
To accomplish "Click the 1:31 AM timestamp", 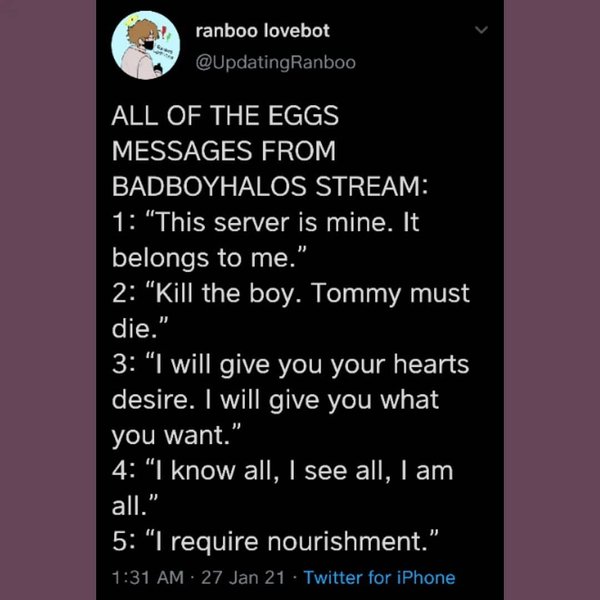I will click(146, 577).
